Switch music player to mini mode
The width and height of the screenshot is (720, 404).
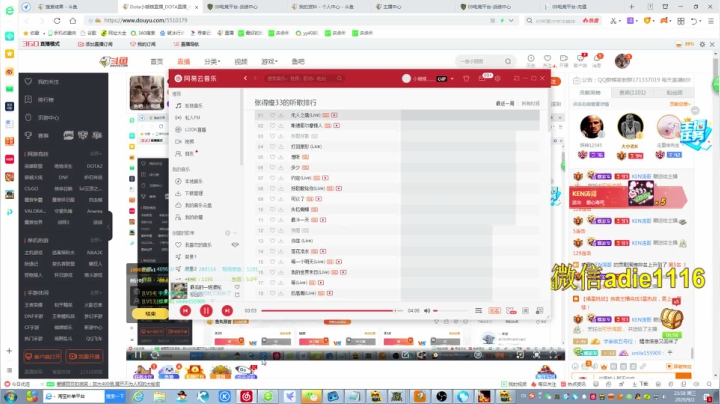517,79
